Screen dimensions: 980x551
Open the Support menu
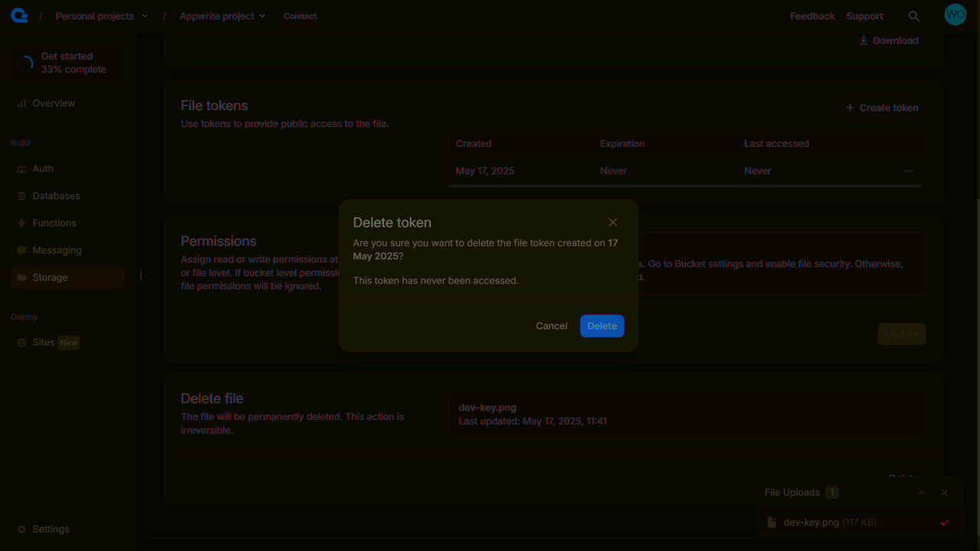point(864,15)
